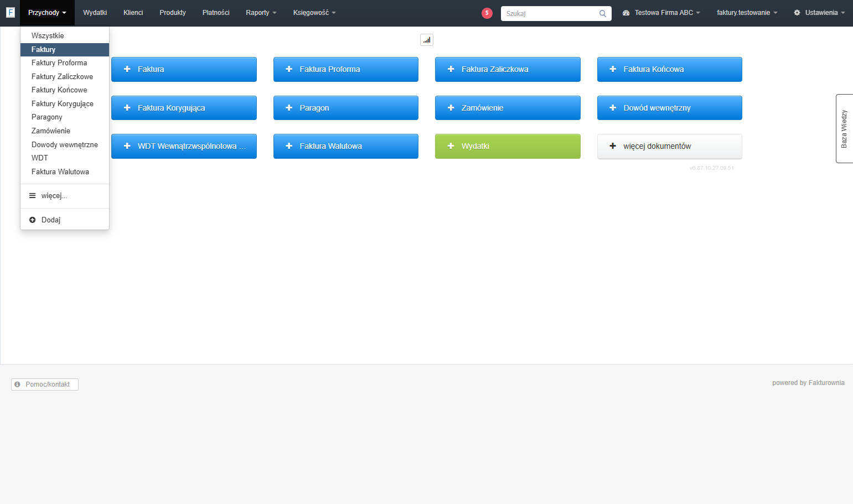
Task: Follow the powered by Fakturownia link
Action: coord(808,383)
